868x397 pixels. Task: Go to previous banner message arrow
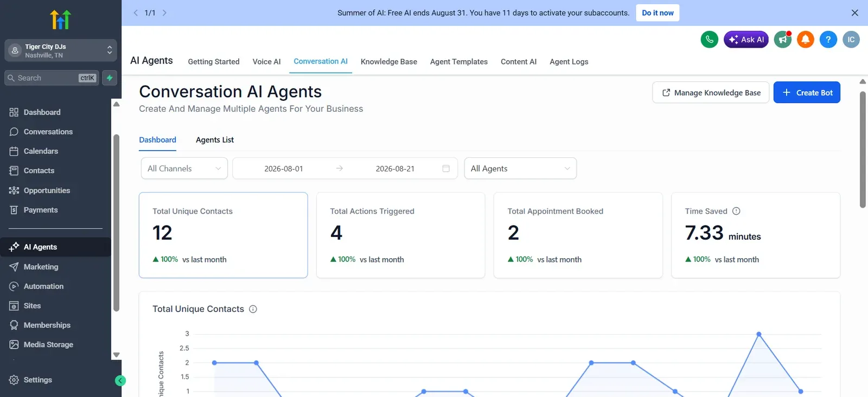tap(136, 13)
